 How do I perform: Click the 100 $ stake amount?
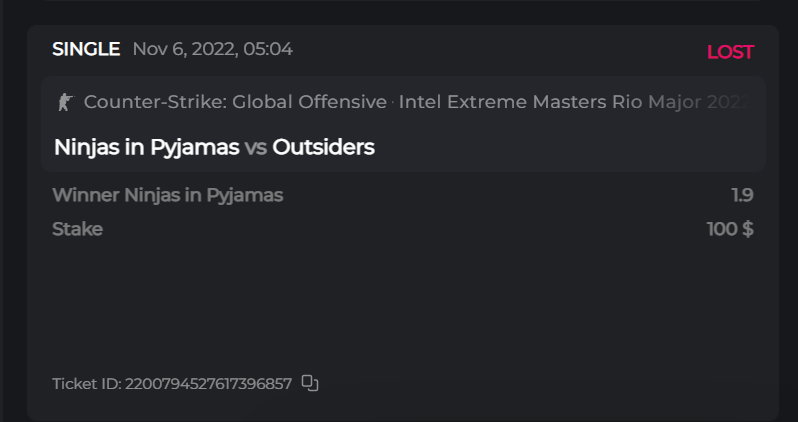(730, 229)
